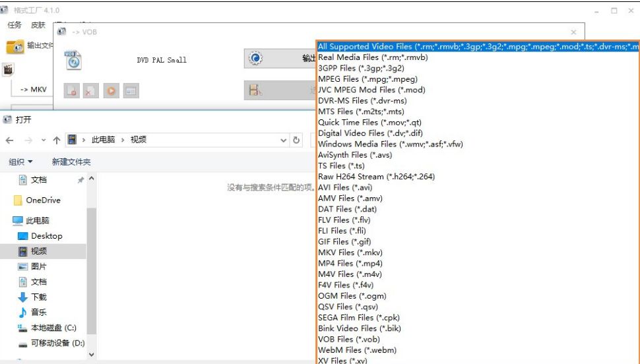Click the output folder icon in toolbar

click(15, 47)
